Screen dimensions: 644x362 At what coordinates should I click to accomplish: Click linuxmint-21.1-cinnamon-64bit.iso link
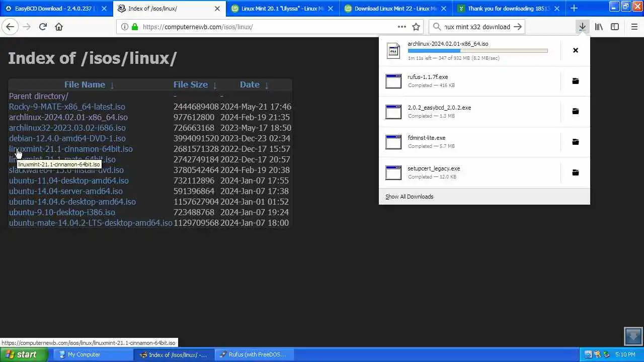pyautogui.click(x=71, y=149)
